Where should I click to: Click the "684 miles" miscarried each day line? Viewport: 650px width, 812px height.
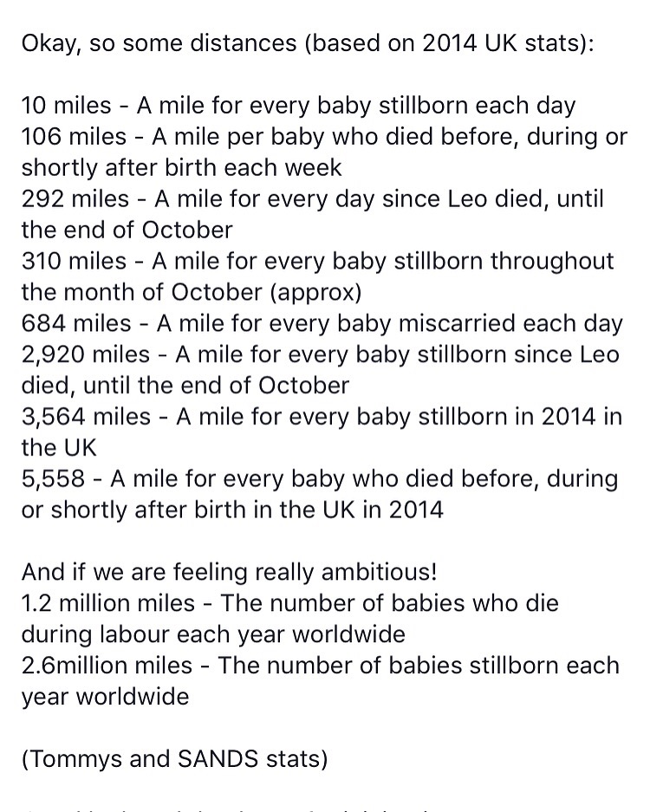(322, 323)
